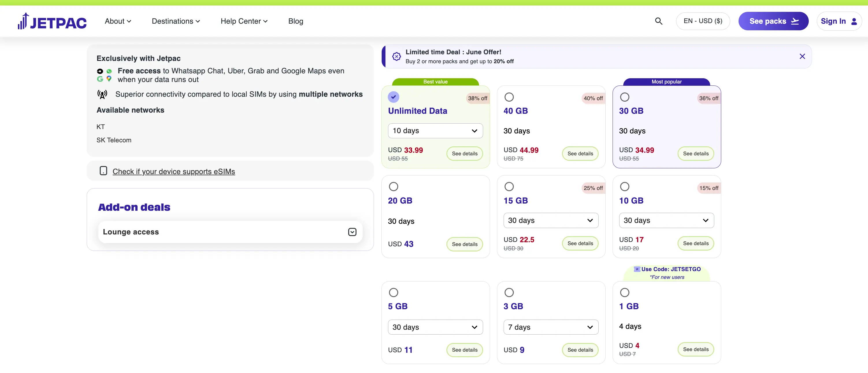Select the 30 GB plan radio

coord(624,97)
